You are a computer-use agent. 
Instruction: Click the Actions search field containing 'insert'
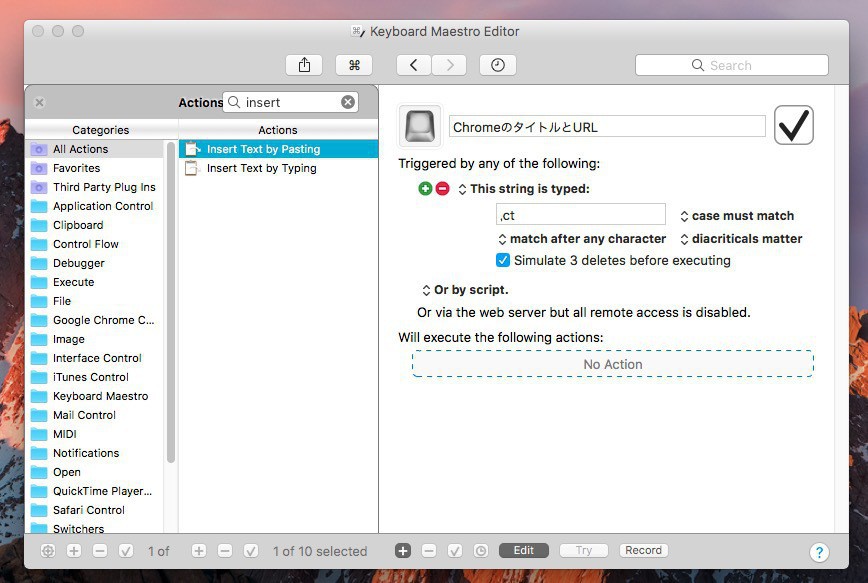click(x=290, y=102)
